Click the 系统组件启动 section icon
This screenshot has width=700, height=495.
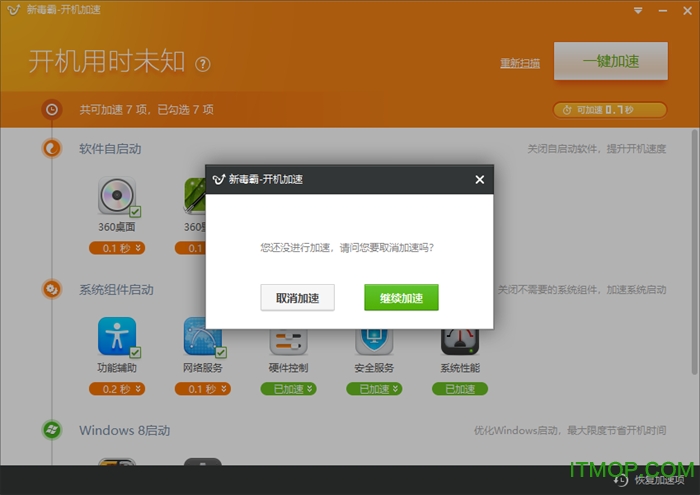(52, 290)
